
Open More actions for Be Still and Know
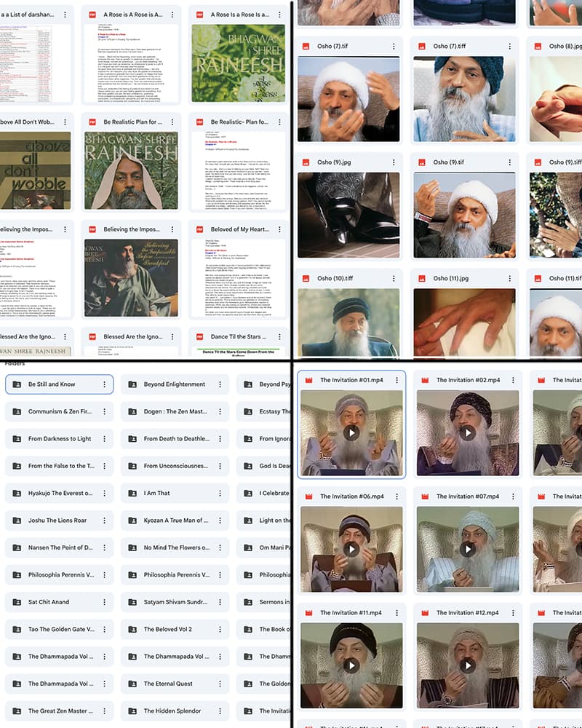click(x=105, y=384)
